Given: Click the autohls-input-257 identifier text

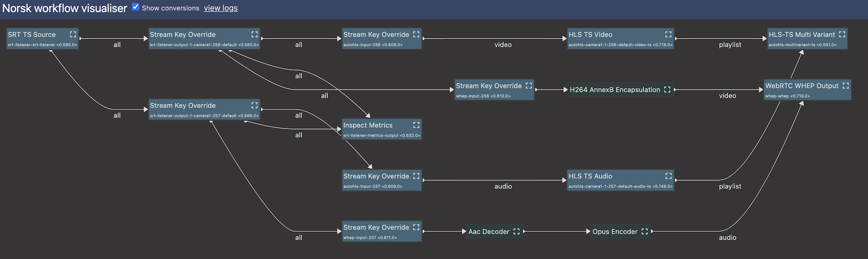Looking at the screenshot, I should (x=373, y=187).
